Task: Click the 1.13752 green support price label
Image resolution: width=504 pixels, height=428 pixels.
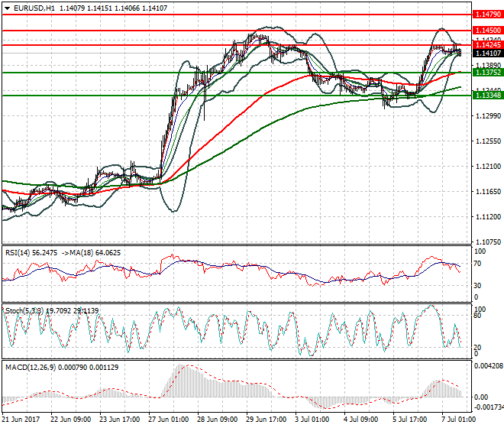Action: click(488, 73)
